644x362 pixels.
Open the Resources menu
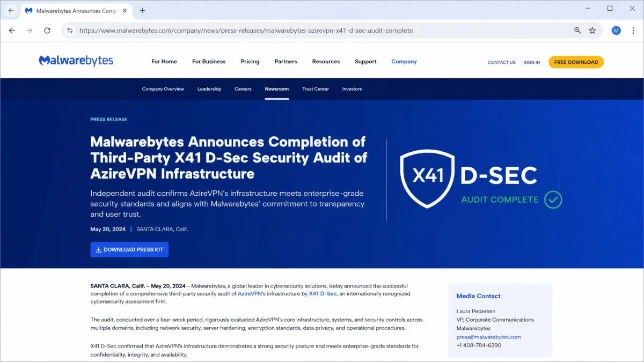[326, 62]
